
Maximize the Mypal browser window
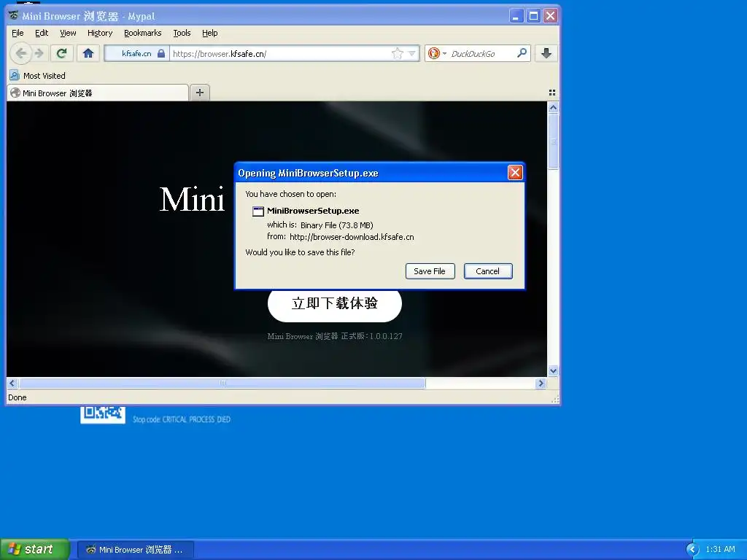pos(533,16)
